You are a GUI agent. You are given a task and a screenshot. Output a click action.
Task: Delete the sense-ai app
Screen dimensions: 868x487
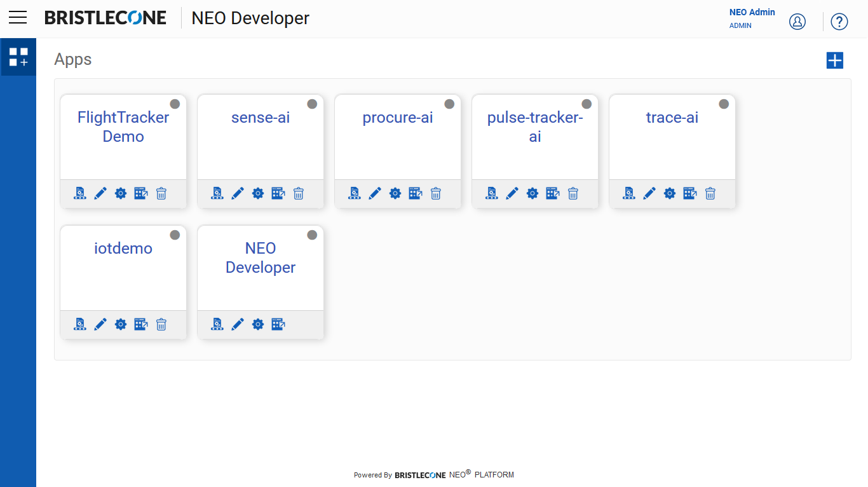[x=299, y=193]
